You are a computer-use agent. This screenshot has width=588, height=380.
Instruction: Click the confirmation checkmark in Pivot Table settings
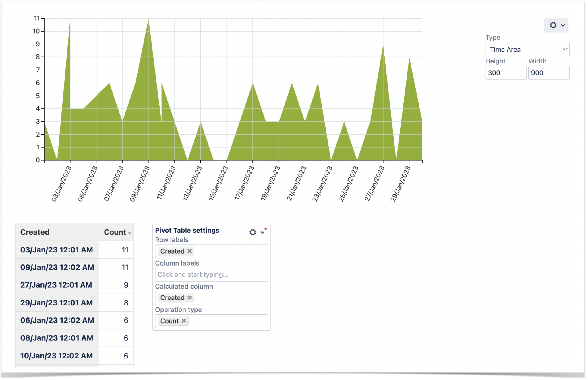click(262, 233)
